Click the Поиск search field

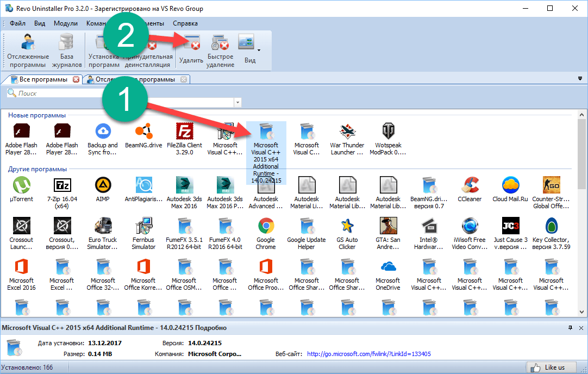click(x=120, y=93)
